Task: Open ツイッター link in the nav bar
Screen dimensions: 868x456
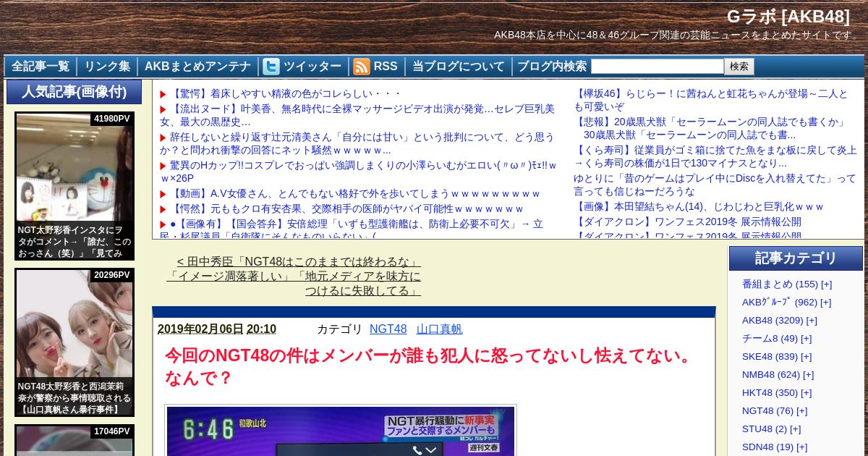Action: coord(312,67)
